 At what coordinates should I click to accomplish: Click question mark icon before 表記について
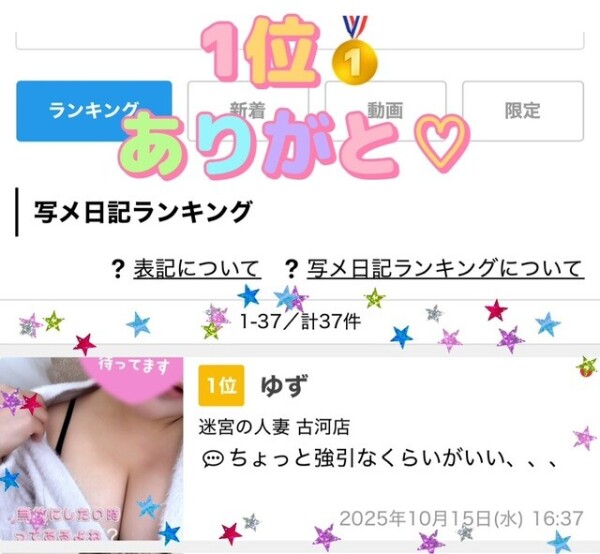coord(118,269)
